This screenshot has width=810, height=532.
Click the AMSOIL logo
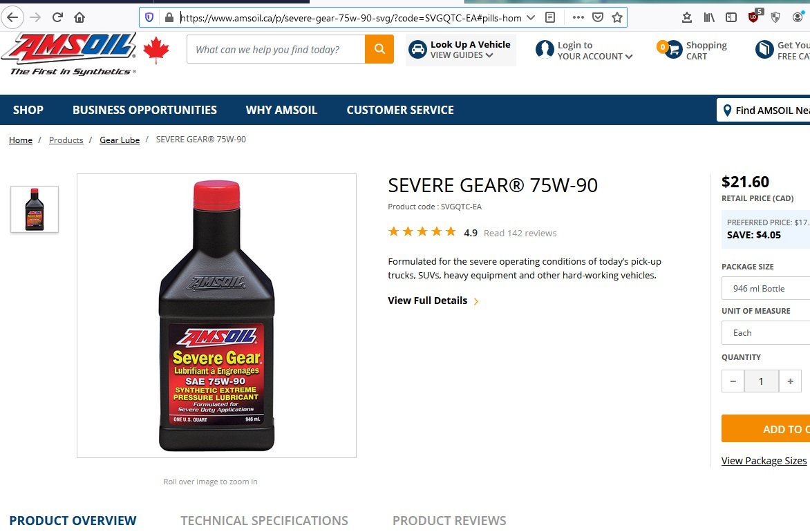[x=69, y=53]
